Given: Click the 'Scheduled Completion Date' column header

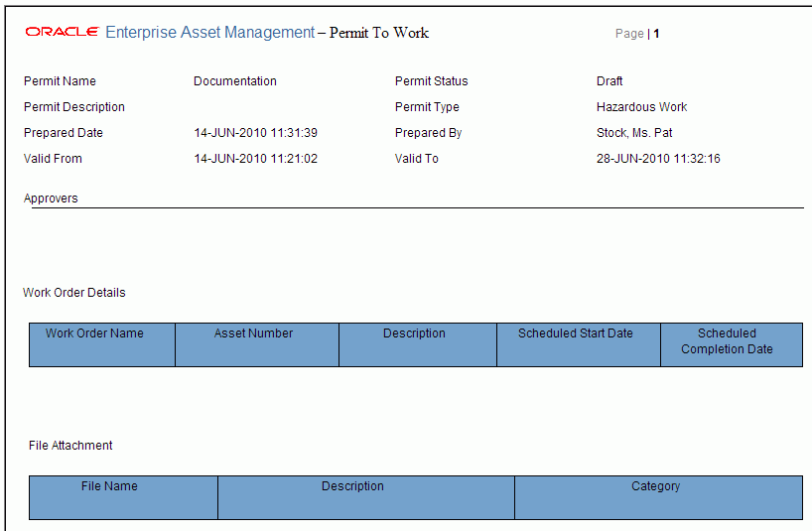Looking at the screenshot, I should pyautogui.click(x=732, y=344).
